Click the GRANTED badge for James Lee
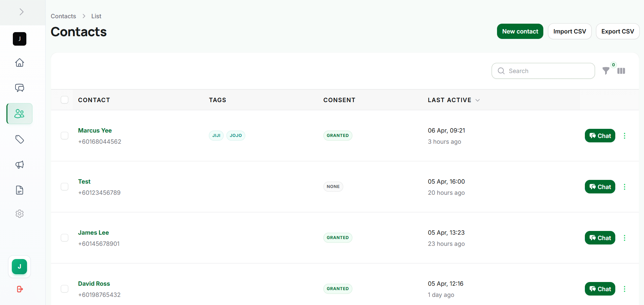Image resolution: width=644 pixels, height=305 pixels. pyautogui.click(x=338, y=238)
